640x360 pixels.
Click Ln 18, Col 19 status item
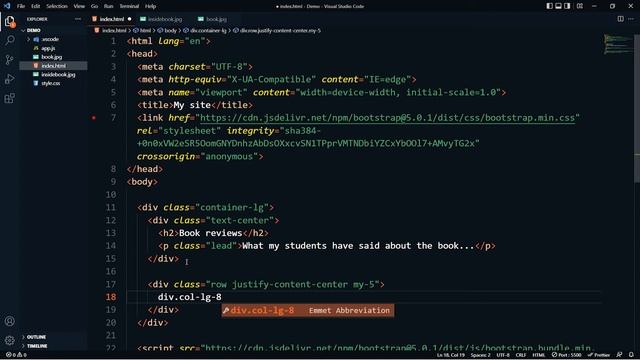(450, 355)
